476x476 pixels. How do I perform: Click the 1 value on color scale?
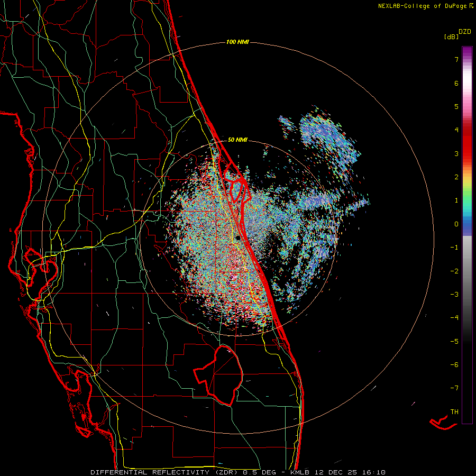click(456, 200)
